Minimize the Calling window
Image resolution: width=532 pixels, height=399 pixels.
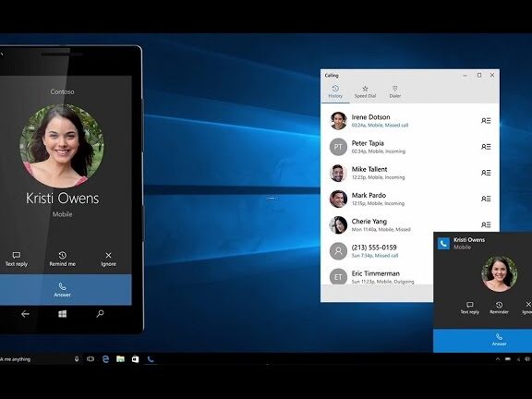point(465,76)
